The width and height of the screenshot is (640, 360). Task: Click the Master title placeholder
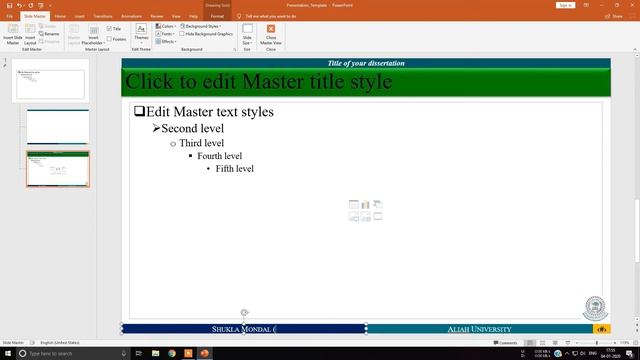366,82
